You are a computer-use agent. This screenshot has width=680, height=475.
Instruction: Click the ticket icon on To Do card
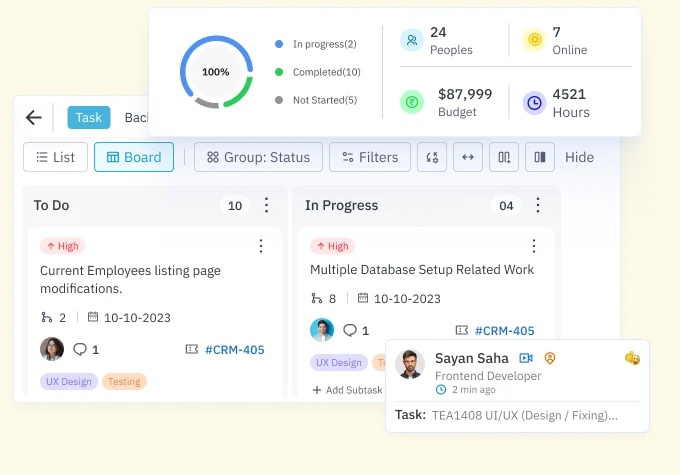192,349
